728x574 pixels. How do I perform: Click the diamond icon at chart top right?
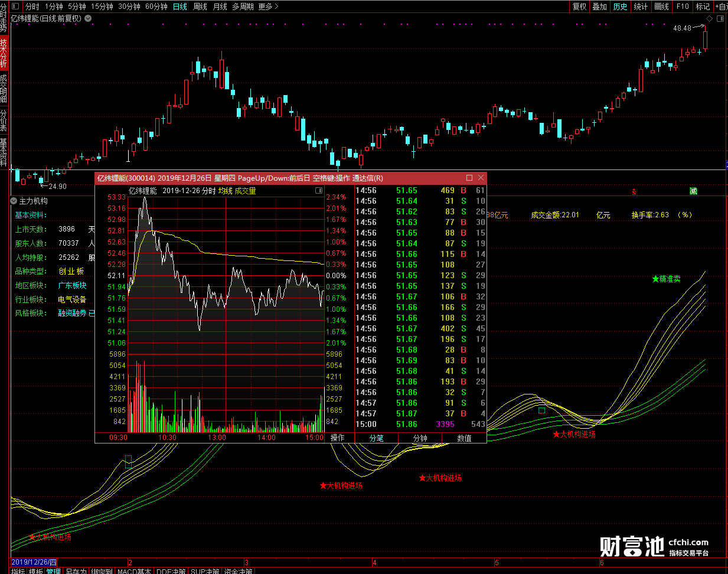(709, 18)
